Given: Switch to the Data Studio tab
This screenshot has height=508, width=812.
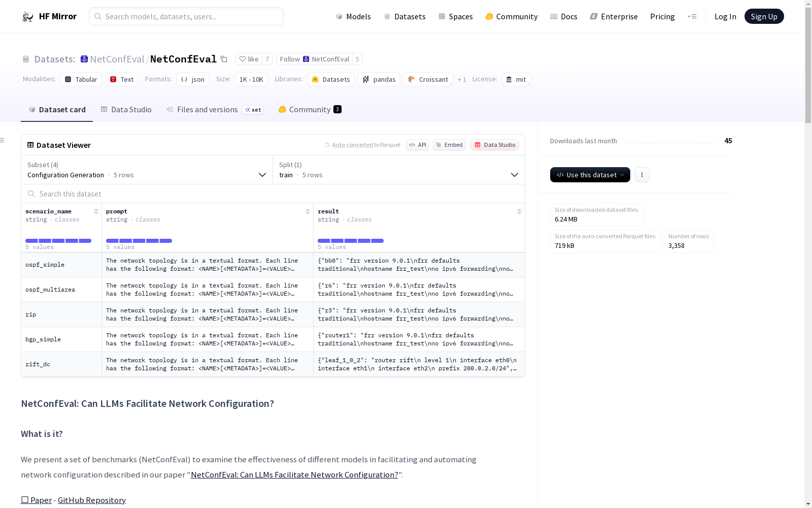Looking at the screenshot, I should (126, 110).
